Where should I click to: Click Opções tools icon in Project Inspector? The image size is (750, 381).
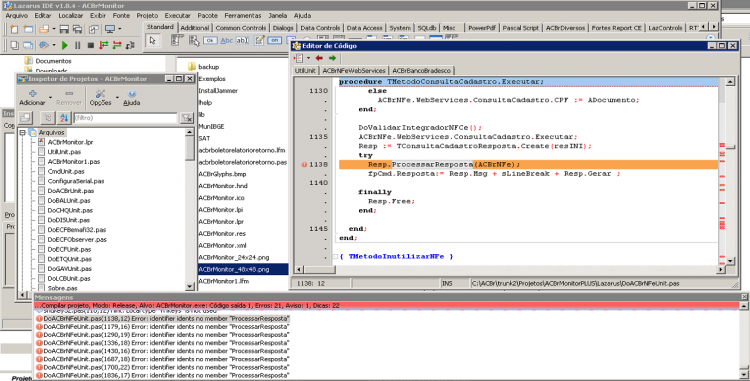[x=100, y=94]
